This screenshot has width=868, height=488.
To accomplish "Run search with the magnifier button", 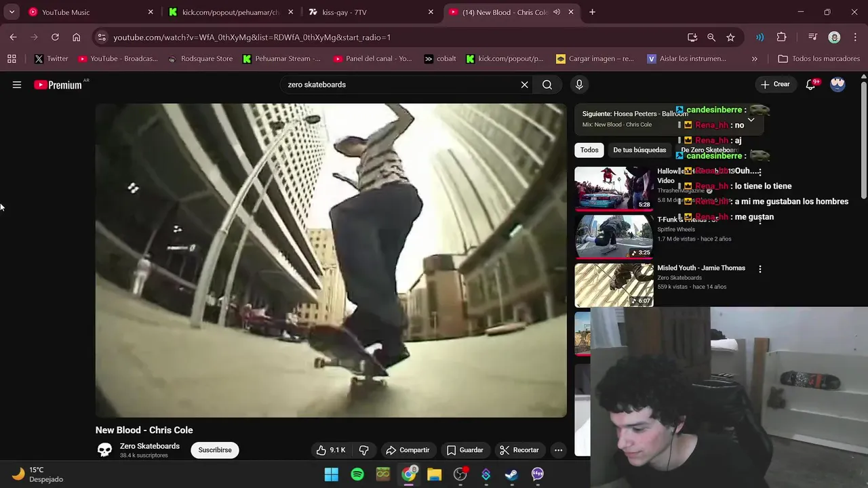I will coord(547,85).
